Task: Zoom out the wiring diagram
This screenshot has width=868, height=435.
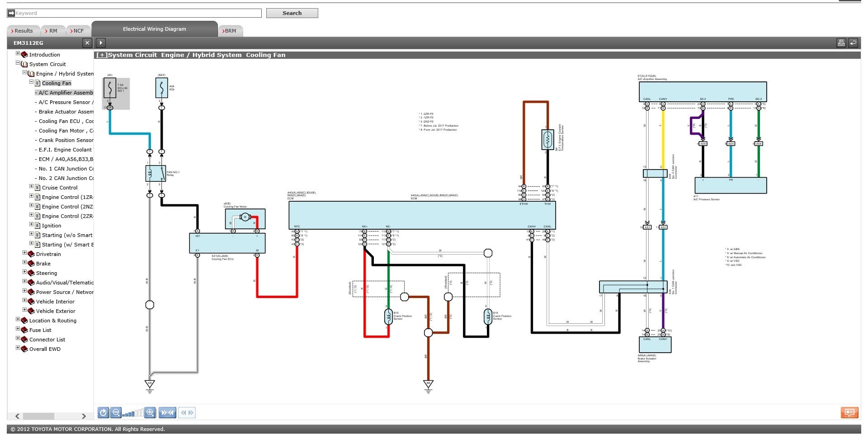Action: coord(116,412)
